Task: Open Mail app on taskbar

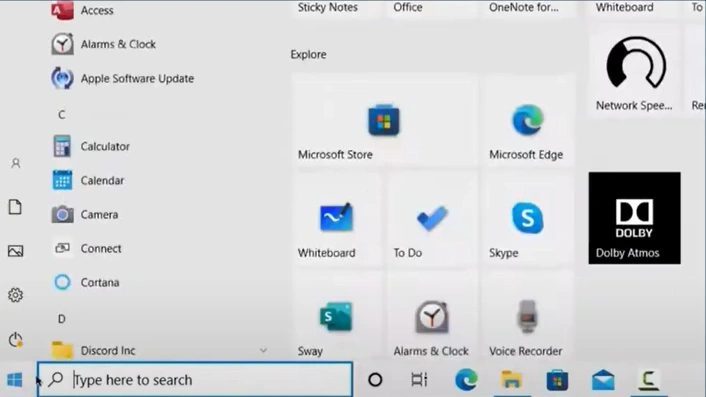Action: coord(603,380)
